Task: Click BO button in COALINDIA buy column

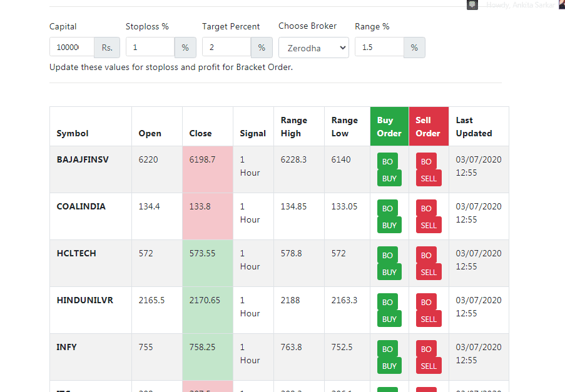Action: tap(387, 208)
